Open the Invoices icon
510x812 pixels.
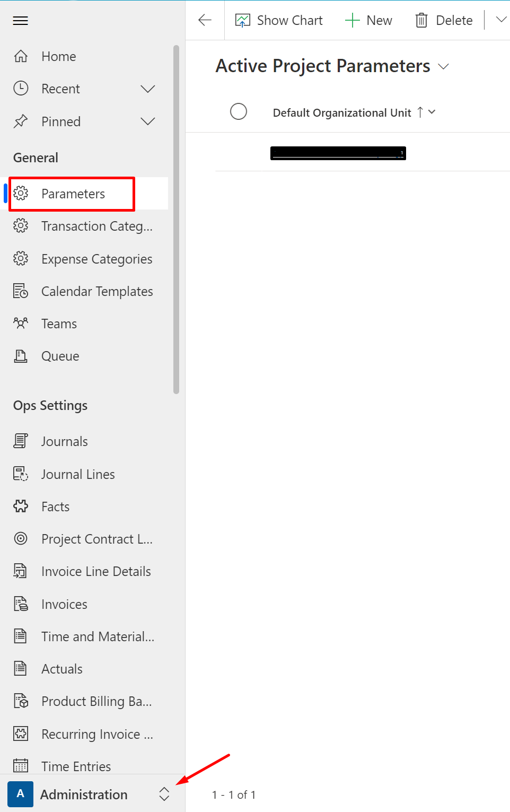(x=21, y=604)
